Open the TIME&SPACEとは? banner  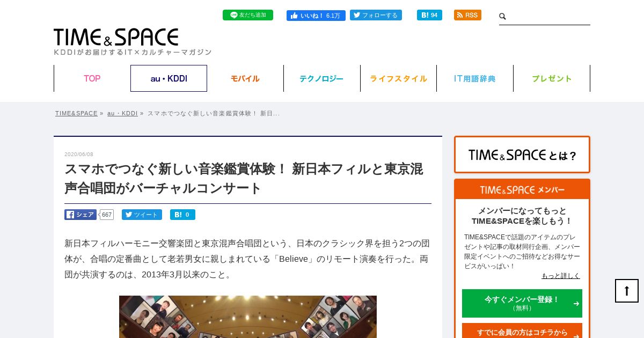(x=522, y=155)
